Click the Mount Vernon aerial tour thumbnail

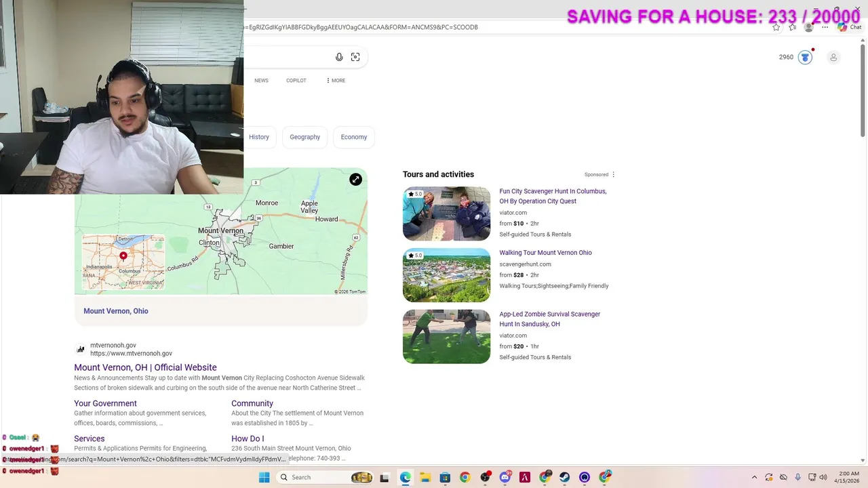point(446,275)
